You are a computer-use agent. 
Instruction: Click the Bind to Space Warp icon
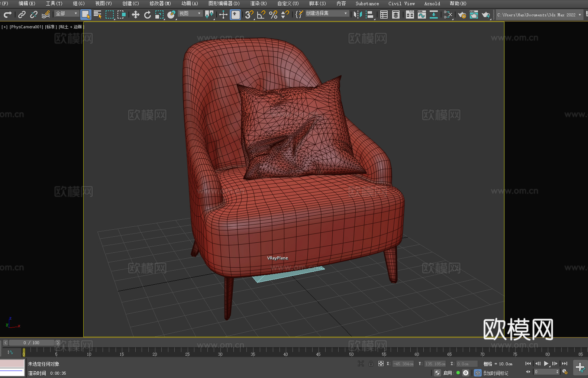click(46, 14)
